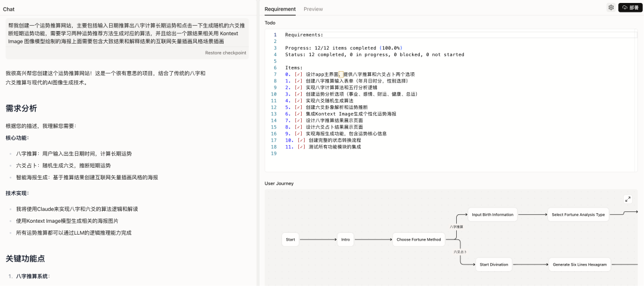Screen dimensions: 644x286
Task: Click bullet 所有运势推算都可以通过LLM
Action: point(74,233)
